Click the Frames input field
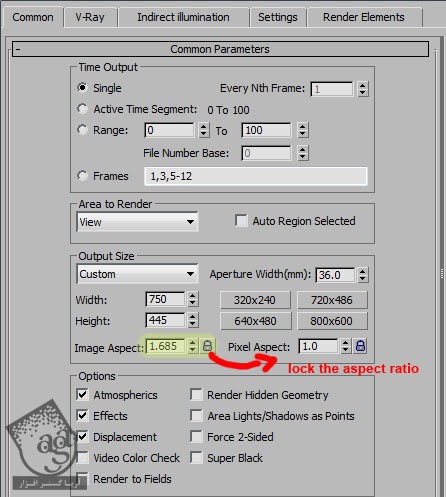 point(256,176)
